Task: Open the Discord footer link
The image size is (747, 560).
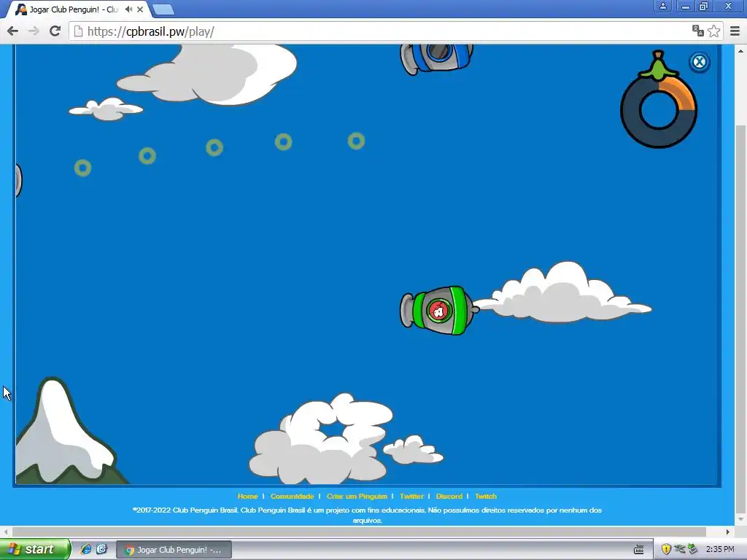Action: click(x=449, y=496)
